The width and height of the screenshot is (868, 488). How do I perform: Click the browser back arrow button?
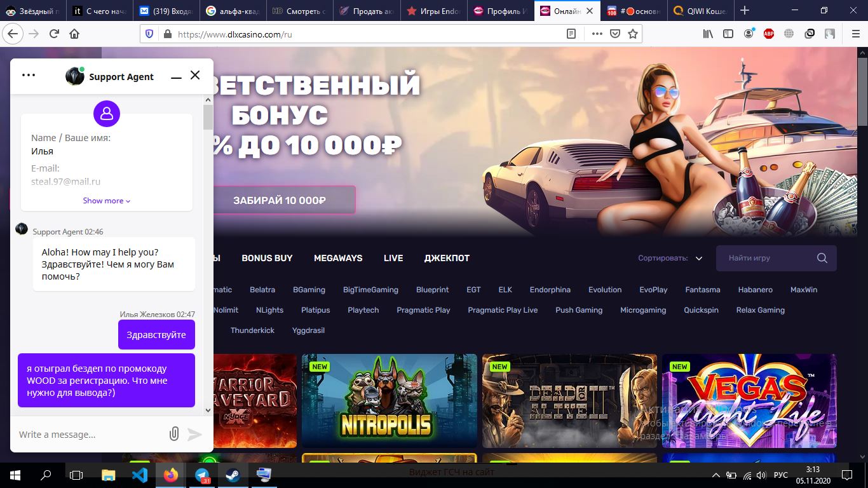click(12, 34)
